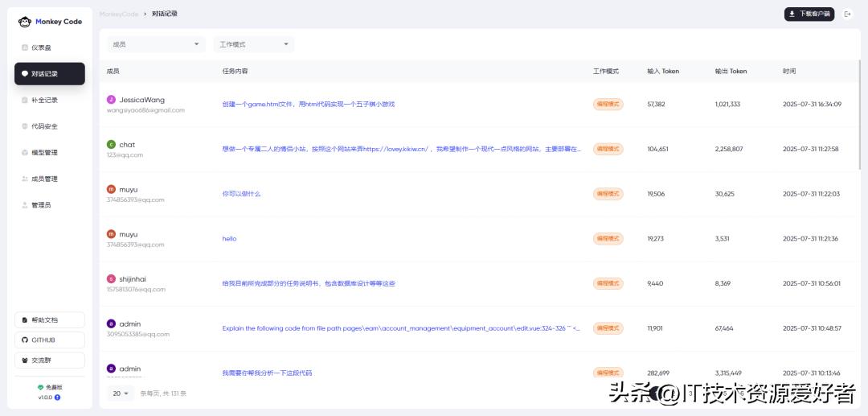Click 编程模式 tag in chat row
This screenshot has height=416, width=868.
608,149
